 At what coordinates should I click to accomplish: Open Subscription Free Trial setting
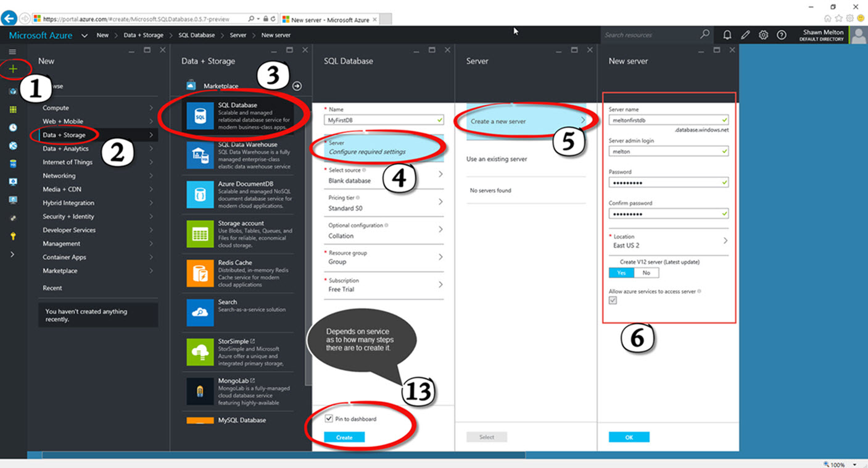click(x=384, y=285)
